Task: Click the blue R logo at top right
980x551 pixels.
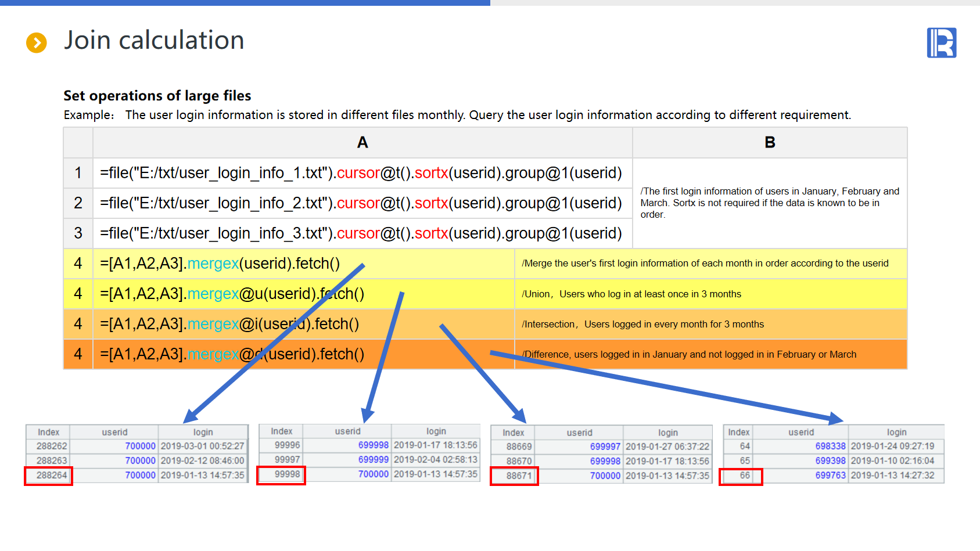Action: 941,43
